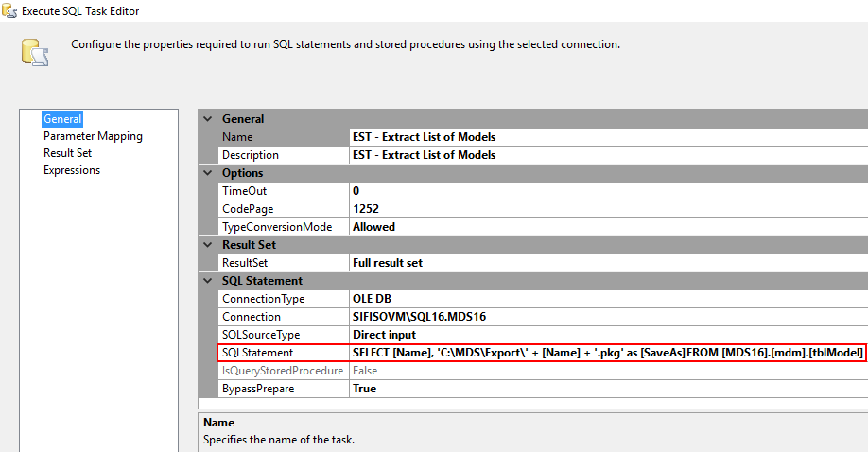The width and height of the screenshot is (868, 452).
Task: Collapse the General property category
Action: [x=208, y=119]
